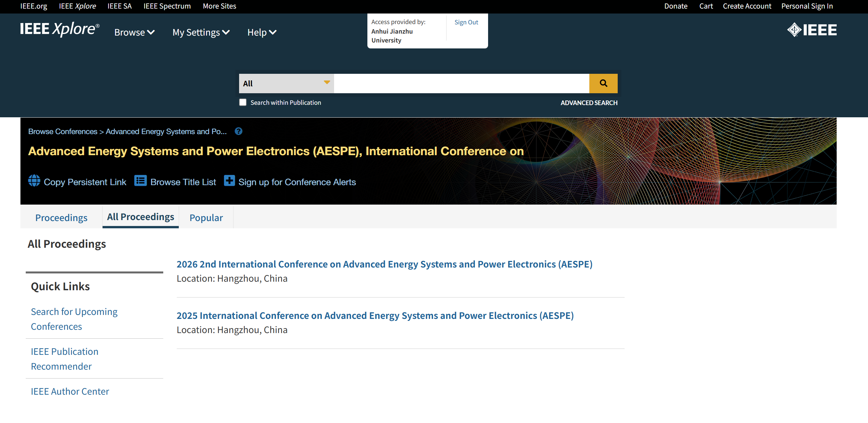Open IEEE Spectrum top bar link
Image resolution: width=868 pixels, height=423 pixels.
[167, 6]
